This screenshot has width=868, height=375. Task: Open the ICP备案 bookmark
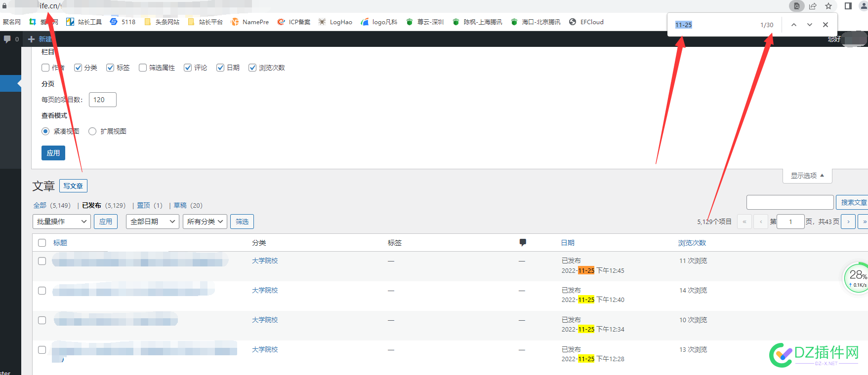[294, 22]
